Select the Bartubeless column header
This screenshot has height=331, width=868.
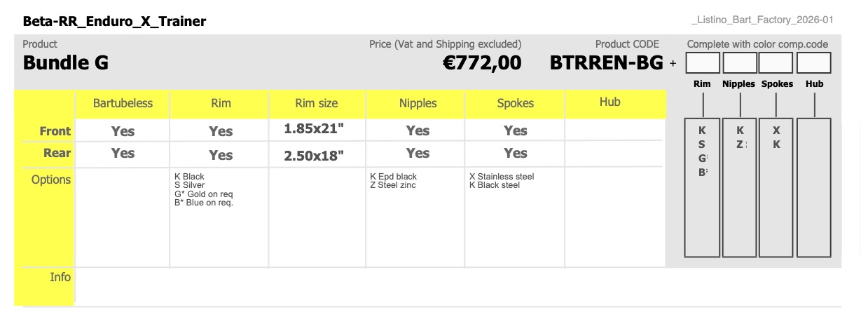click(123, 104)
